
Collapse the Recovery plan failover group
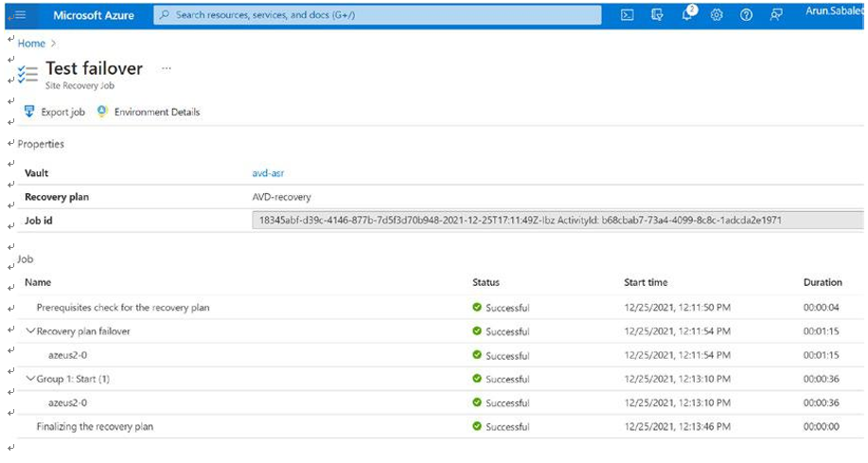(x=30, y=330)
